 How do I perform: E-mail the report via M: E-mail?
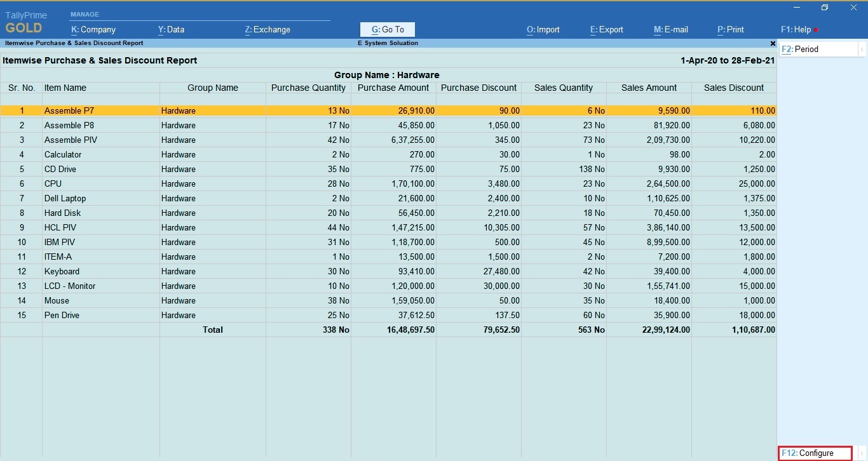click(x=671, y=29)
